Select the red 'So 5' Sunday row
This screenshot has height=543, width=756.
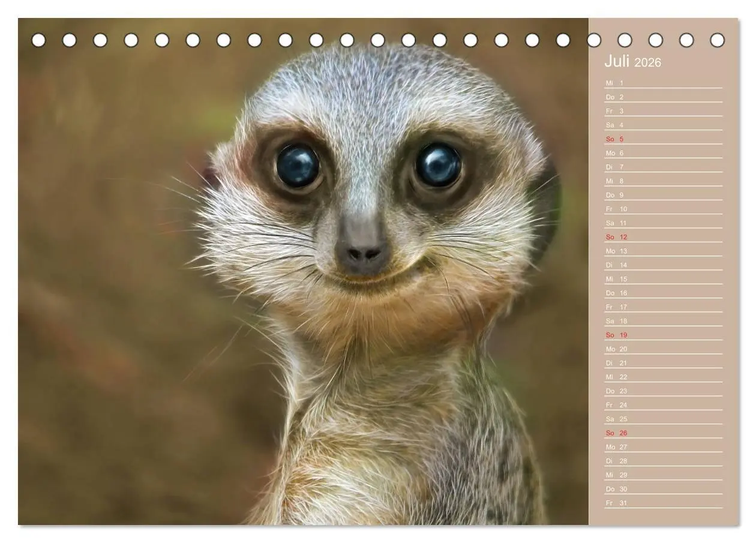pyautogui.click(x=663, y=139)
